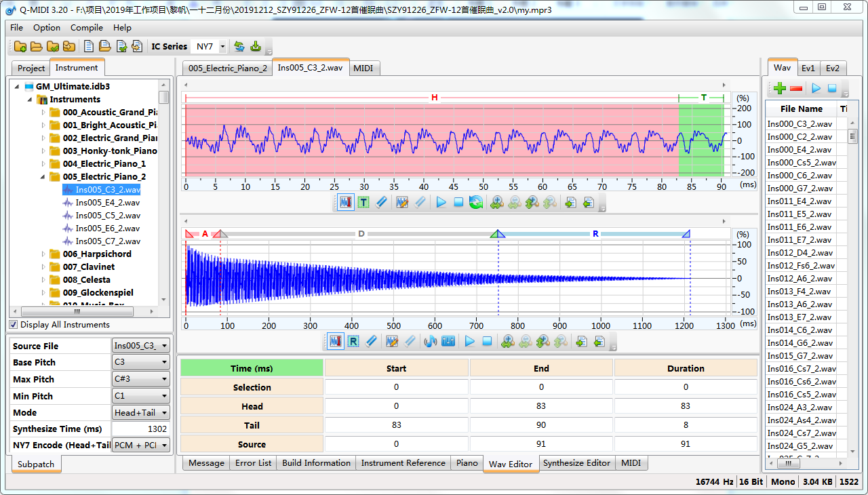This screenshot has height=495, width=868.
Task: Click the Synthesize Time input field
Action: click(x=141, y=429)
